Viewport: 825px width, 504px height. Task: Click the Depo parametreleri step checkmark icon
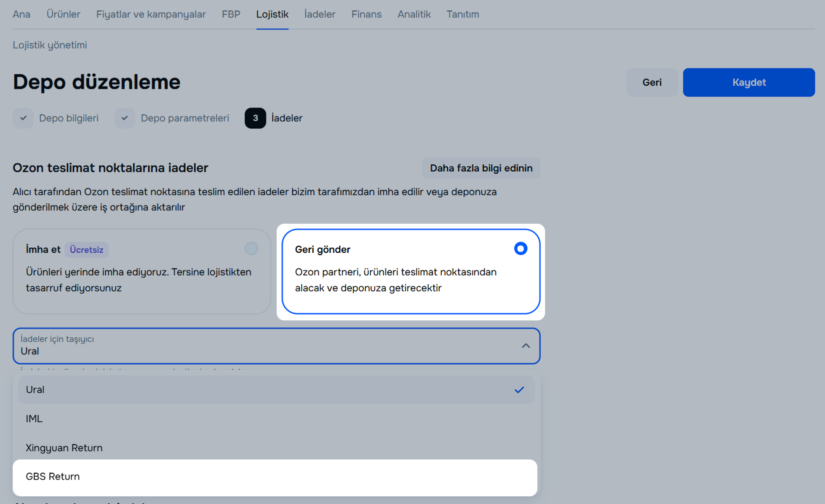point(125,118)
